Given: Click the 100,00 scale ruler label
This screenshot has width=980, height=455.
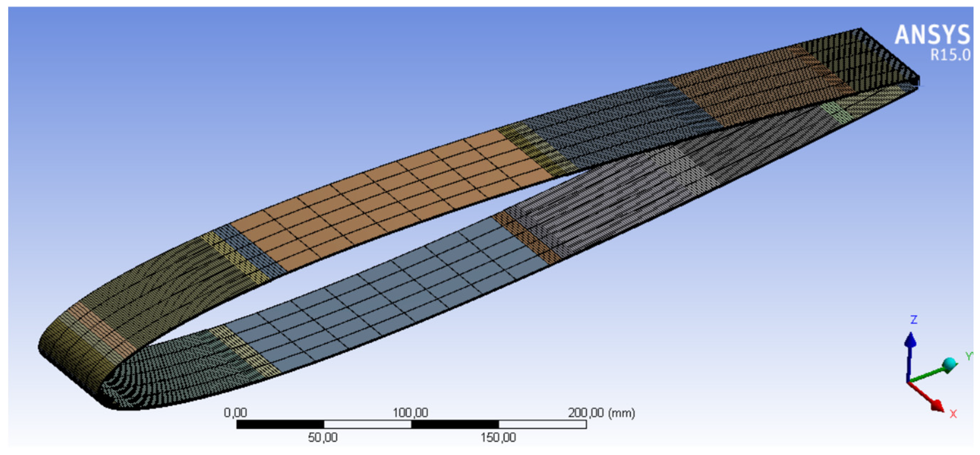Looking at the screenshot, I should [x=410, y=412].
